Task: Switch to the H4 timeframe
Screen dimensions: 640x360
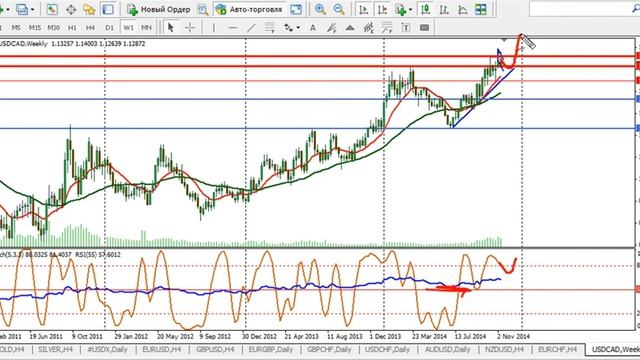Action: tap(90, 28)
